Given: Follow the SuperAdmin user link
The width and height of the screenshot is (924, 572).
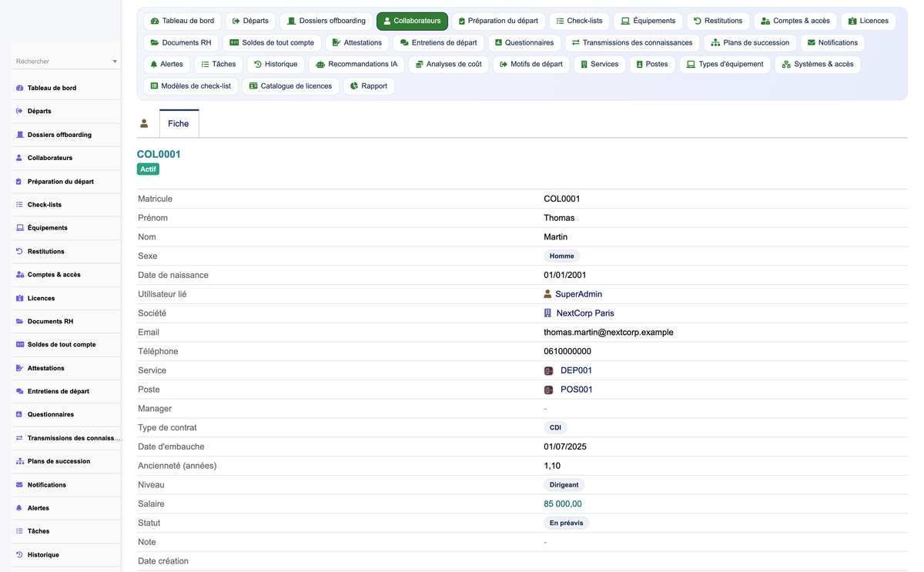Looking at the screenshot, I should coord(579,294).
